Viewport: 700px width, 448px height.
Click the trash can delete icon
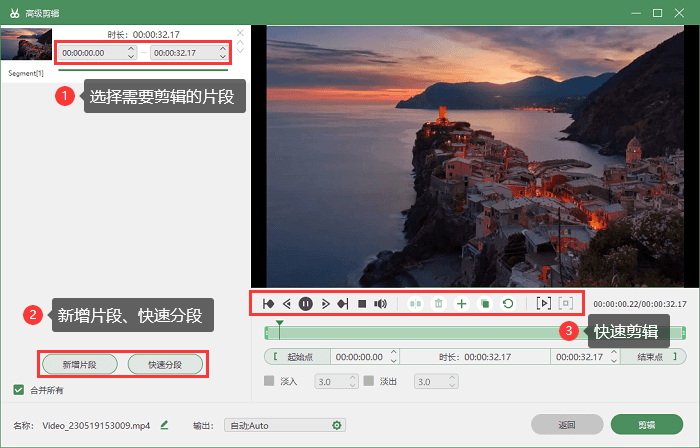coord(438,304)
